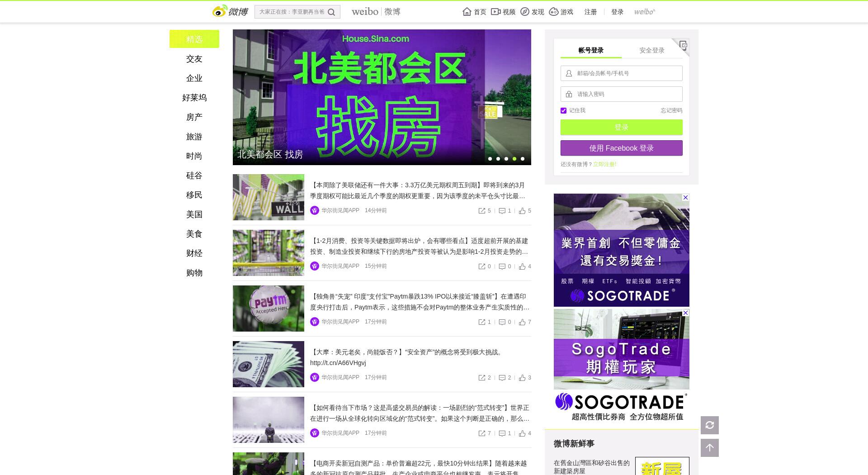Click 使用 Facebook 登录 button
This screenshot has width=868, height=475.
point(622,148)
